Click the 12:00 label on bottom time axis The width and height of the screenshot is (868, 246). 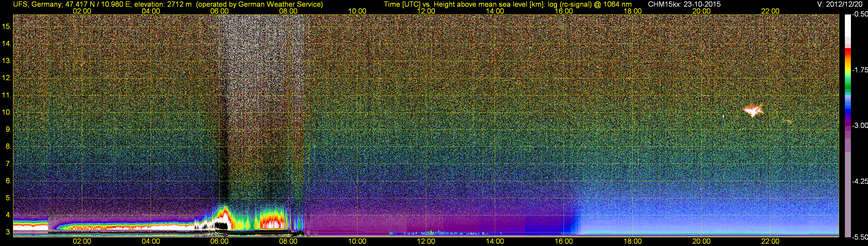click(x=426, y=241)
